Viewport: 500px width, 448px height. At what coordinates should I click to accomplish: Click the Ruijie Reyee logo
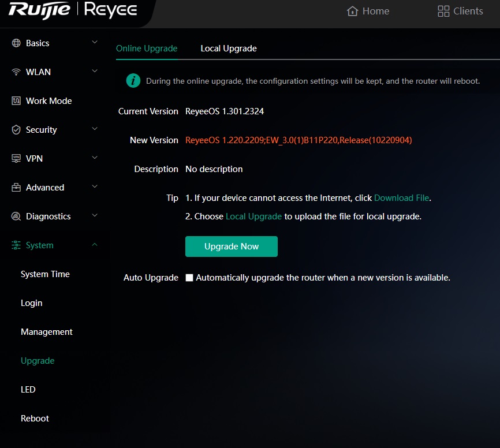(x=73, y=10)
